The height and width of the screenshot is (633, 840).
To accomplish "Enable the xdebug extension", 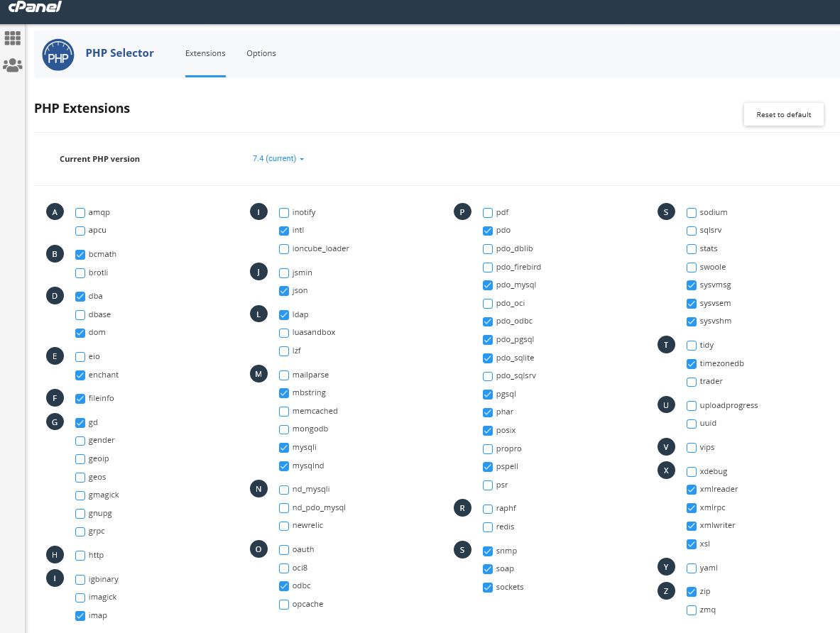I will [x=692, y=472].
